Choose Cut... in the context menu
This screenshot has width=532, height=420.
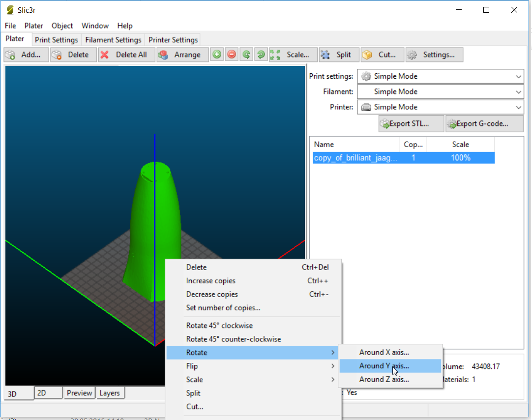(x=254, y=407)
